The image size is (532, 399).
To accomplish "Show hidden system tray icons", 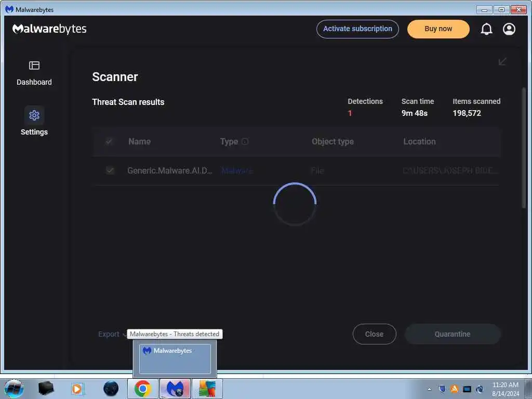I will point(430,389).
